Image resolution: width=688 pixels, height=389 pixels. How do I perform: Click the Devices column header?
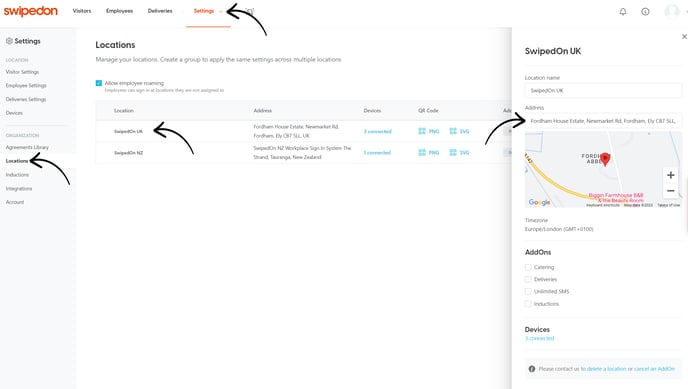pyautogui.click(x=372, y=111)
